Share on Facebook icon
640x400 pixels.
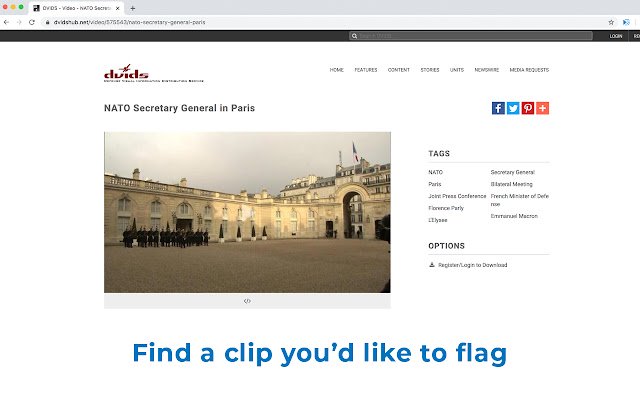coord(498,108)
